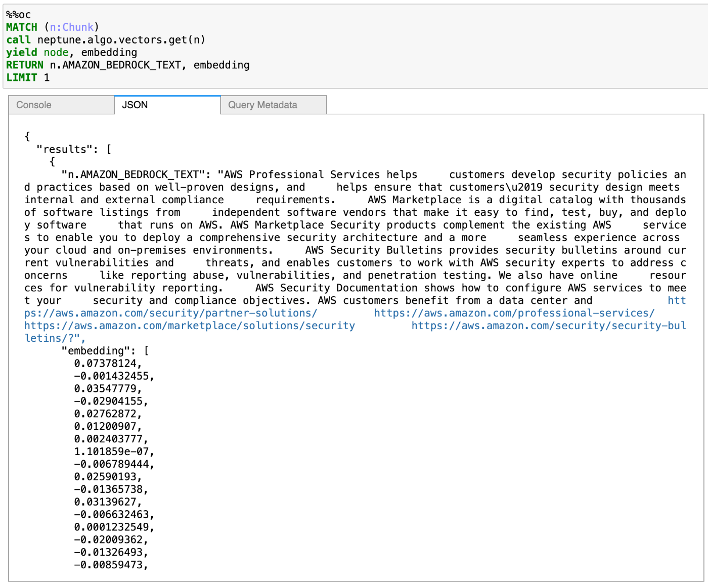The image size is (708, 588).
Task: Open the security-bulletins link
Action: (549, 326)
